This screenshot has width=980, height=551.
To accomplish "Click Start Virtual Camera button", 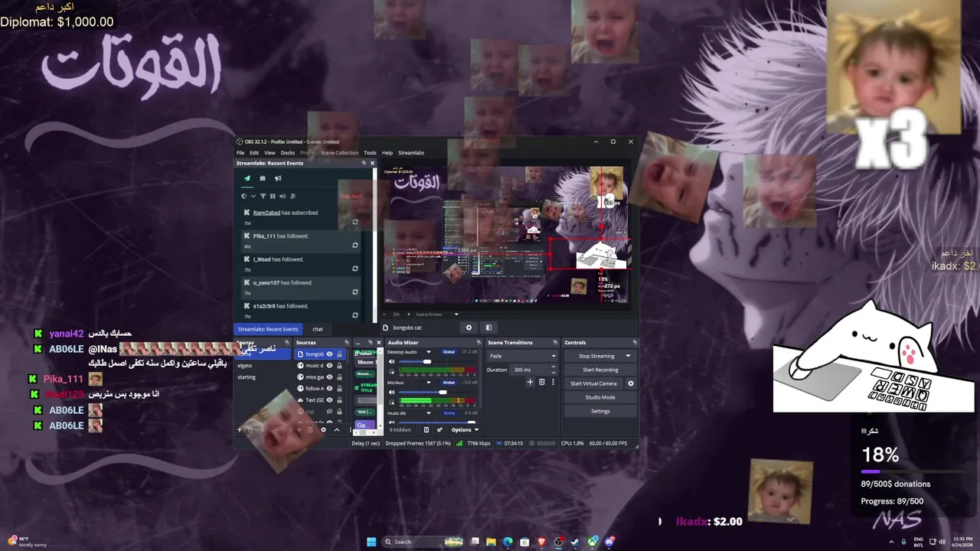I will pyautogui.click(x=593, y=383).
